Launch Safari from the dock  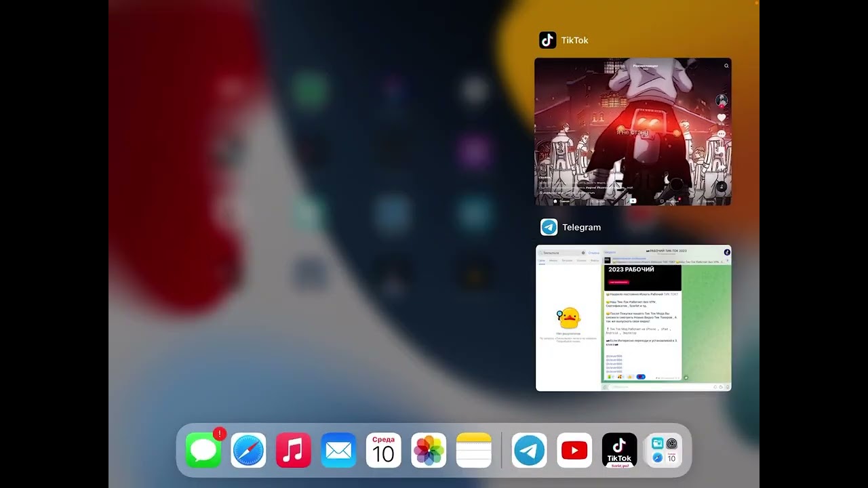(248, 451)
